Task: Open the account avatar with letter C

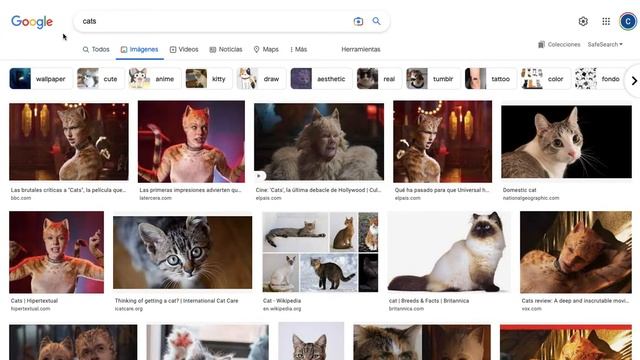Action: coord(628,21)
